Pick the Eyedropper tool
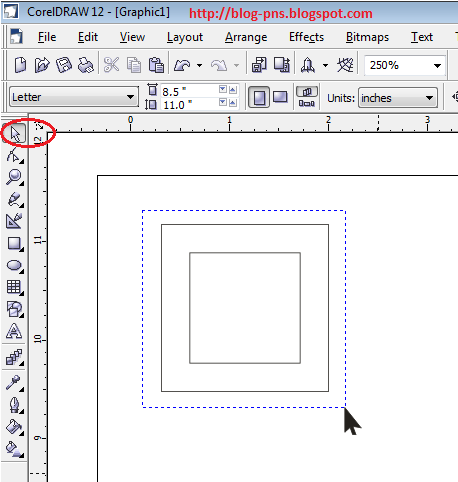The width and height of the screenshot is (458, 482). tap(14, 383)
